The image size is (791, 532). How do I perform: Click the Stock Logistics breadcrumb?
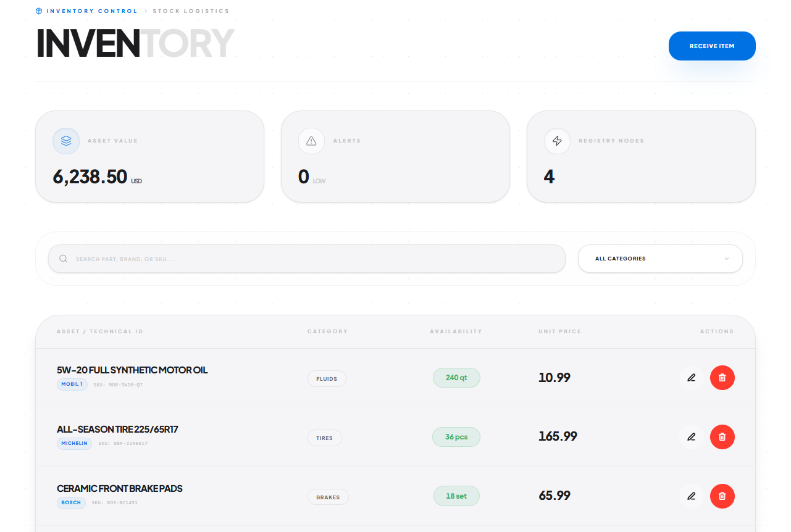click(x=191, y=11)
